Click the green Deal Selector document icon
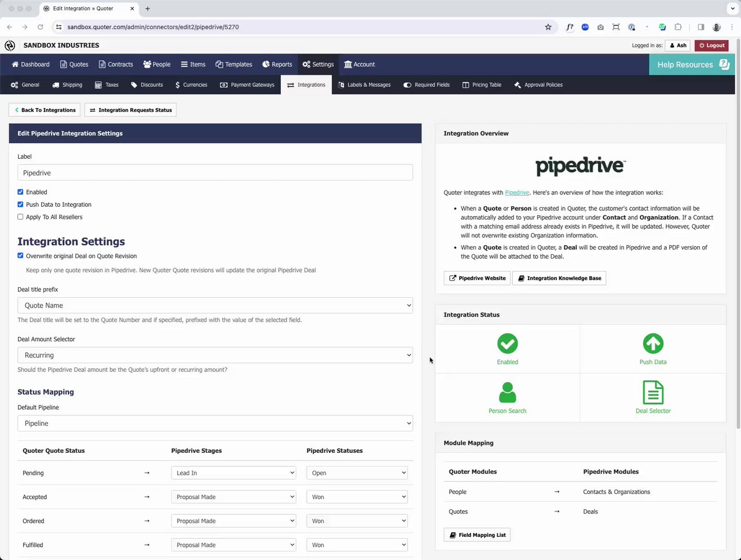 click(x=653, y=392)
